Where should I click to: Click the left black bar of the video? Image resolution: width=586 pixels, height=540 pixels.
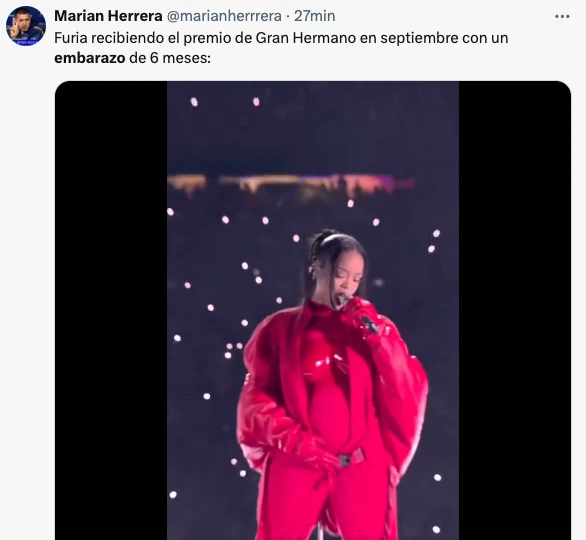point(111,310)
